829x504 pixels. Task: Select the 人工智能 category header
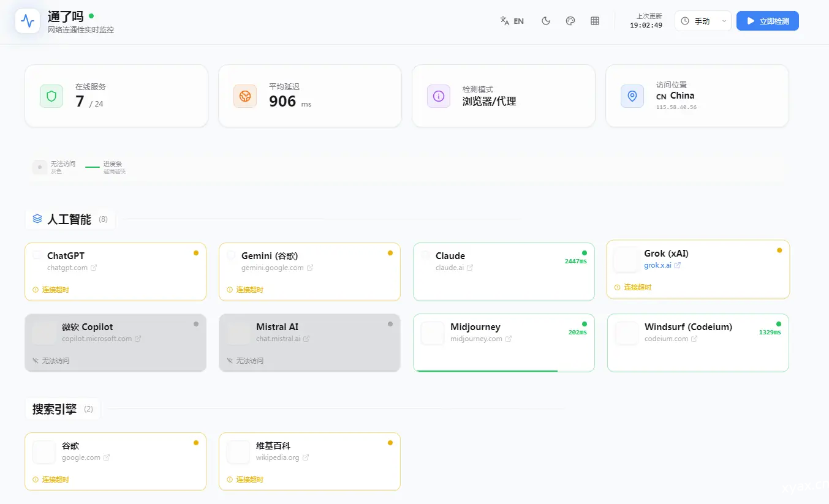tap(69, 219)
